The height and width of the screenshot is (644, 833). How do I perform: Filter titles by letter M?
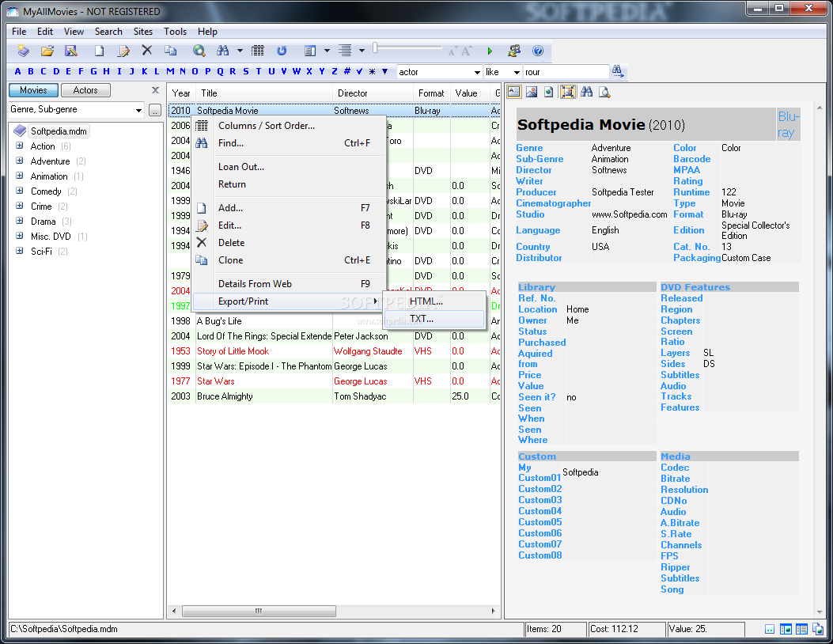pyautogui.click(x=170, y=72)
